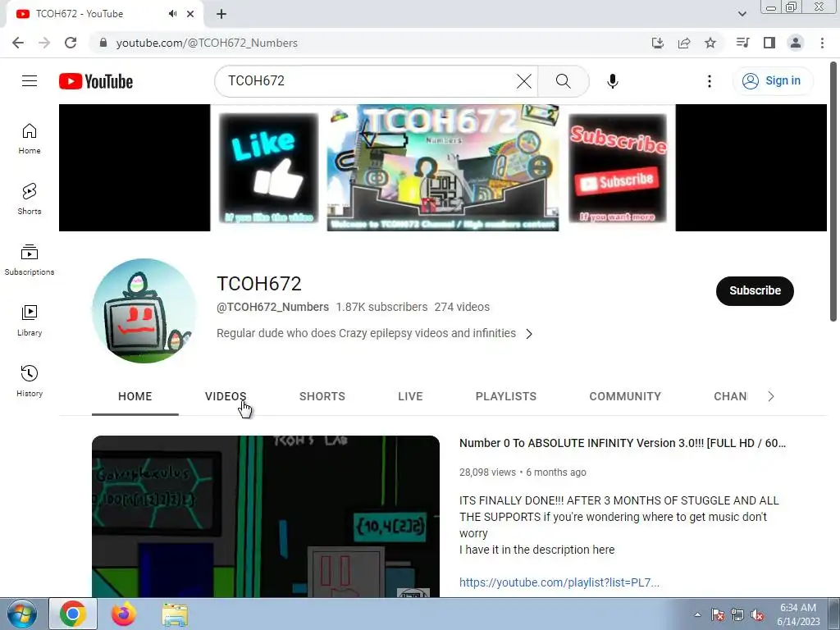Mute the tab using the speaker icon
Screen dimensions: 840x630
pos(172,14)
